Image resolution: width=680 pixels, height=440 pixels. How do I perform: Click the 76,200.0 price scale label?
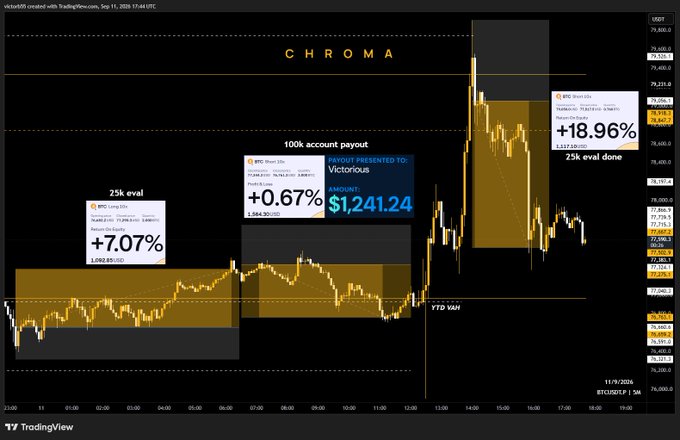(660, 370)
